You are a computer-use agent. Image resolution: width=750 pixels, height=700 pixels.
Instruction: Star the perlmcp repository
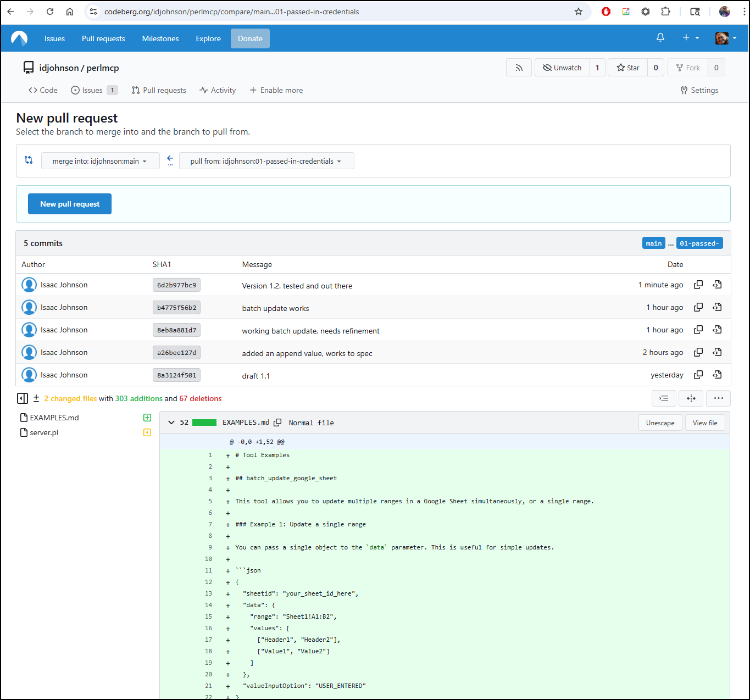tap(628, 68)
